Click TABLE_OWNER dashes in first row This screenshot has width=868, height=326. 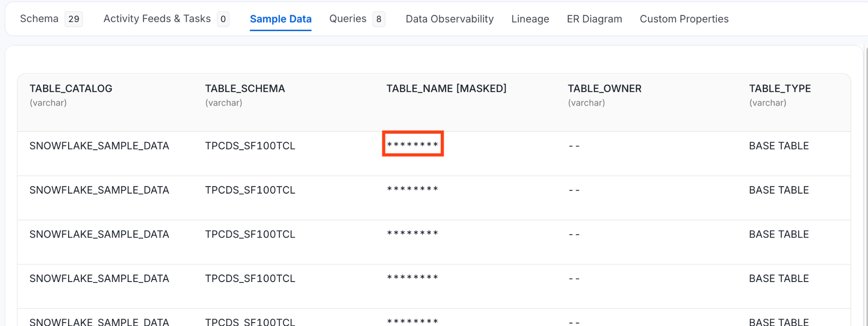click(574, 146)
